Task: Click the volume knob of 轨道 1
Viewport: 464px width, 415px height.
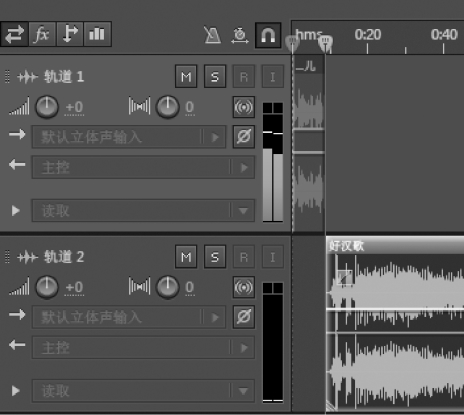Action: 47,107
